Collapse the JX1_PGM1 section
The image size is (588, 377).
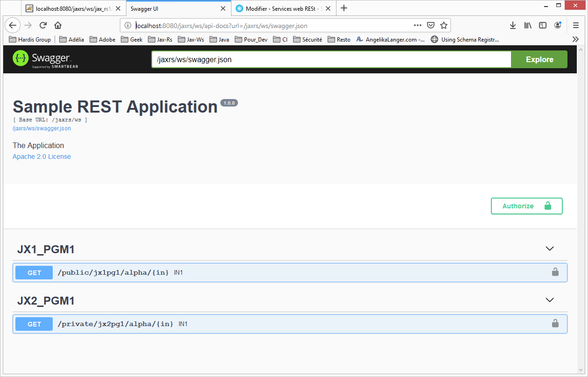[x=550, y=249]
